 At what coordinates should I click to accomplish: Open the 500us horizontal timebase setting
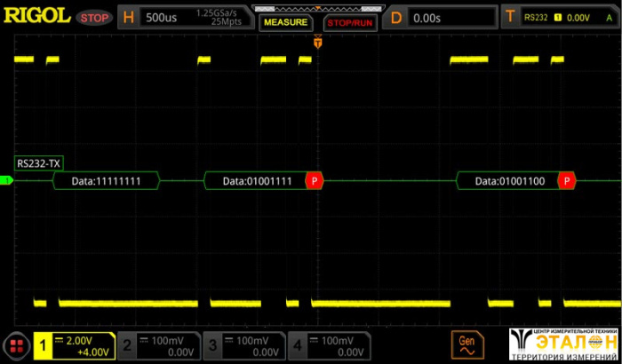coord(163,18)
